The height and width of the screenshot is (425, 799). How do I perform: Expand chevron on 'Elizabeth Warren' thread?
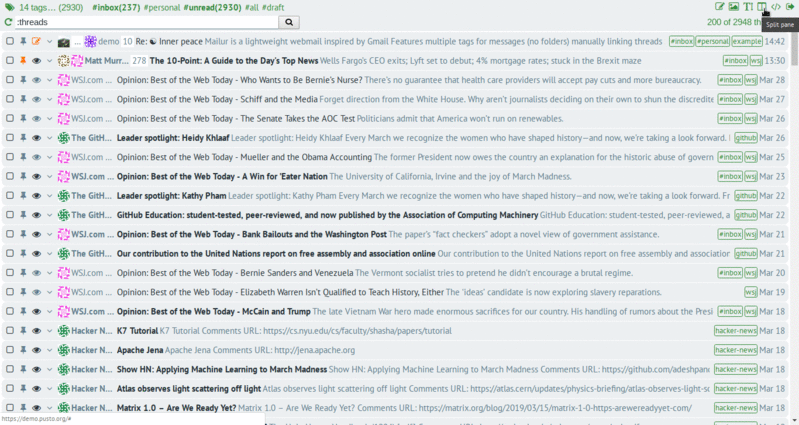click(x=49, y=293)
